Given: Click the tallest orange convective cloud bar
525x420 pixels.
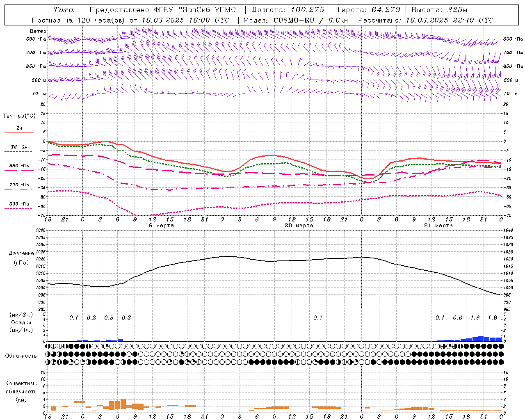Looking at the screenshot, I should 123,404.
